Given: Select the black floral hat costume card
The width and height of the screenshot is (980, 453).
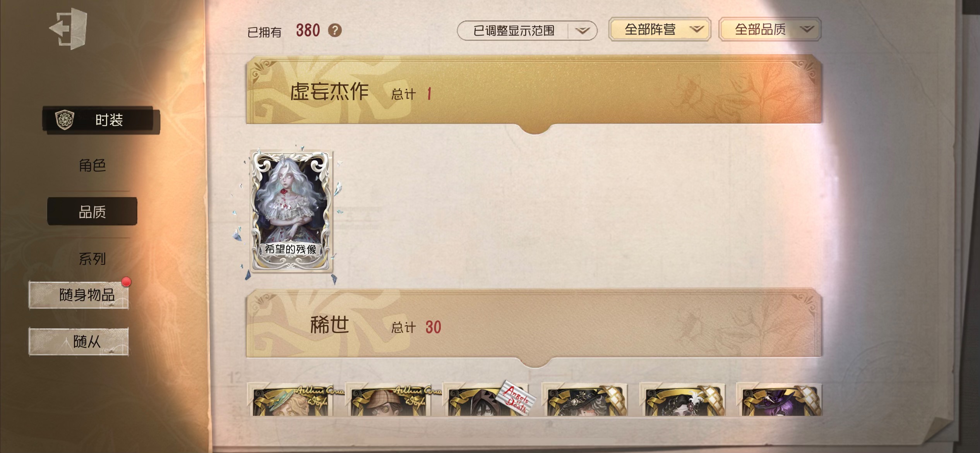Looking at the screenshot, I should [x=584, y=400].
